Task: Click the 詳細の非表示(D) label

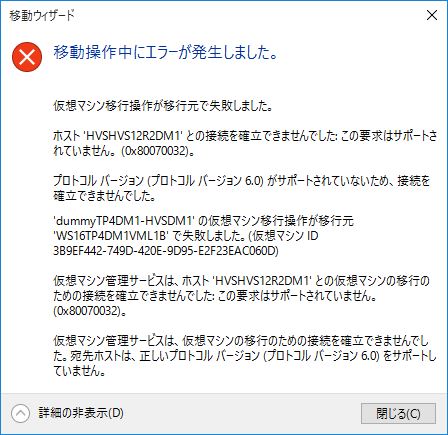Action: (x=81, y=413)
